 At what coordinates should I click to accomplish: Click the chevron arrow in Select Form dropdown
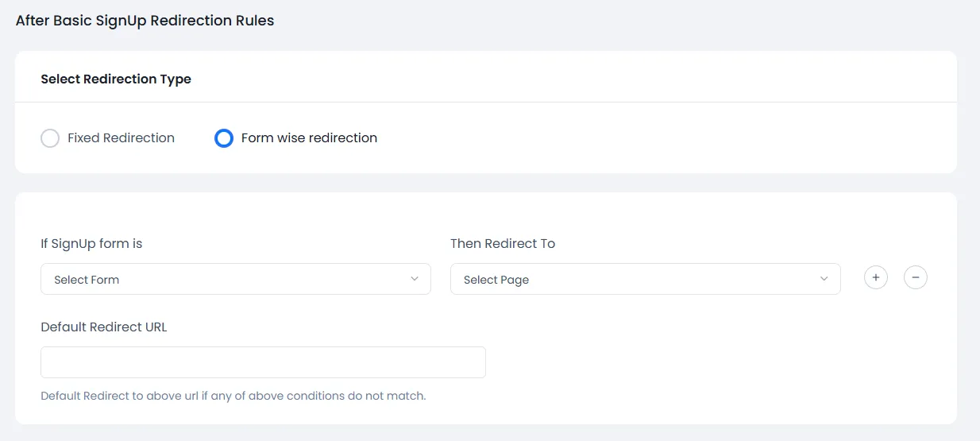tap(414, 279)
